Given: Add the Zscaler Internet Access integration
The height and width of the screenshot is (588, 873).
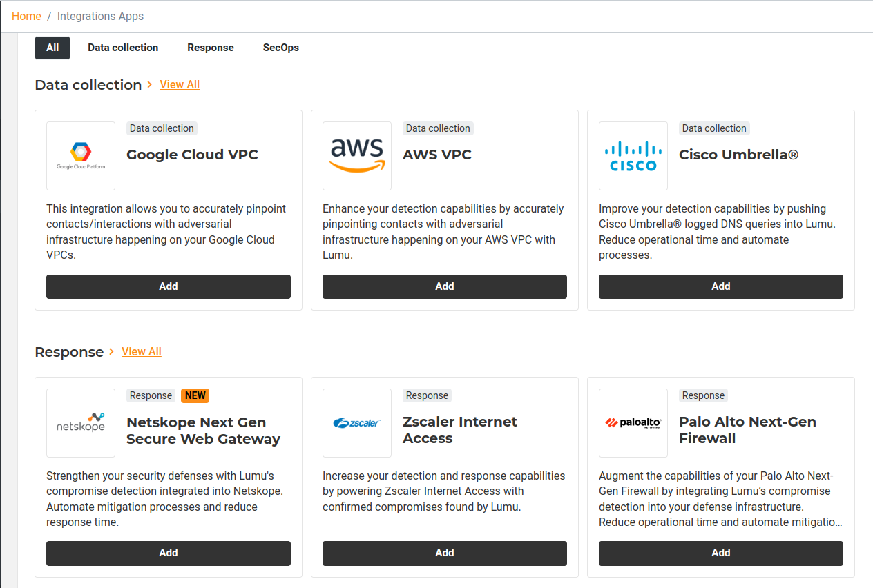Looking at the screenshot, I should (x=445, y=553).
